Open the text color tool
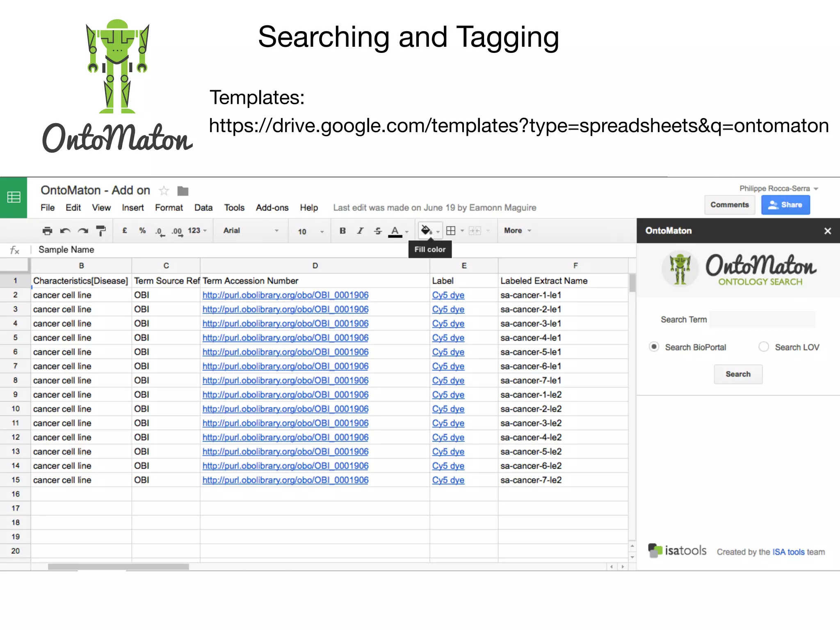 point(395,231)
